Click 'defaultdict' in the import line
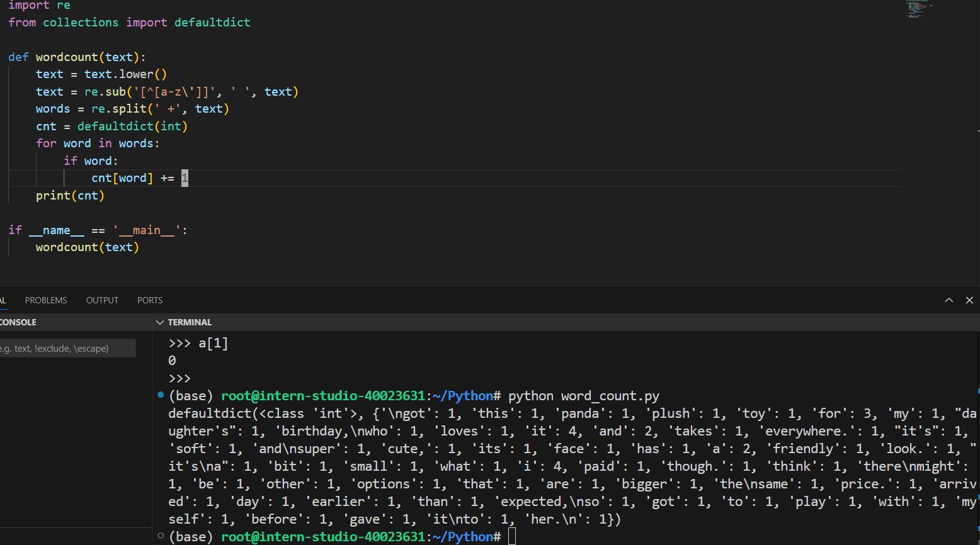 coord(212,23)
